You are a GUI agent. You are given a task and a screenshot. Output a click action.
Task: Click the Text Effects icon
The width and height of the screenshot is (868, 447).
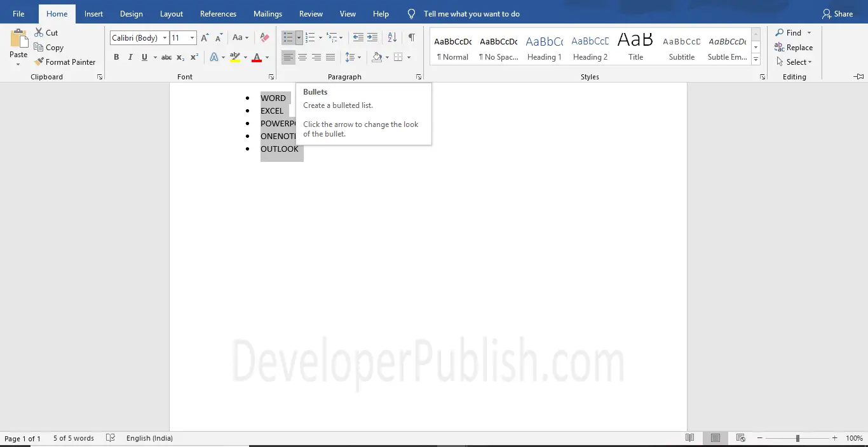tap(214, 57)
